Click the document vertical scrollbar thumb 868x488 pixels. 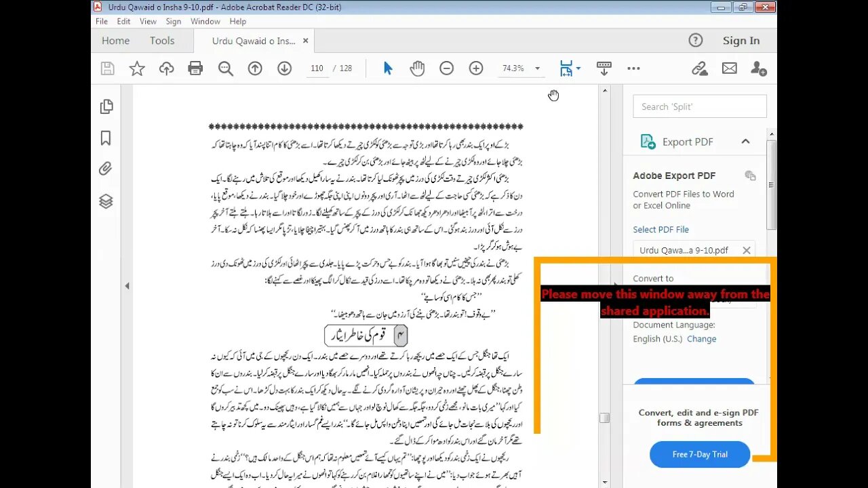click(604, 418)
